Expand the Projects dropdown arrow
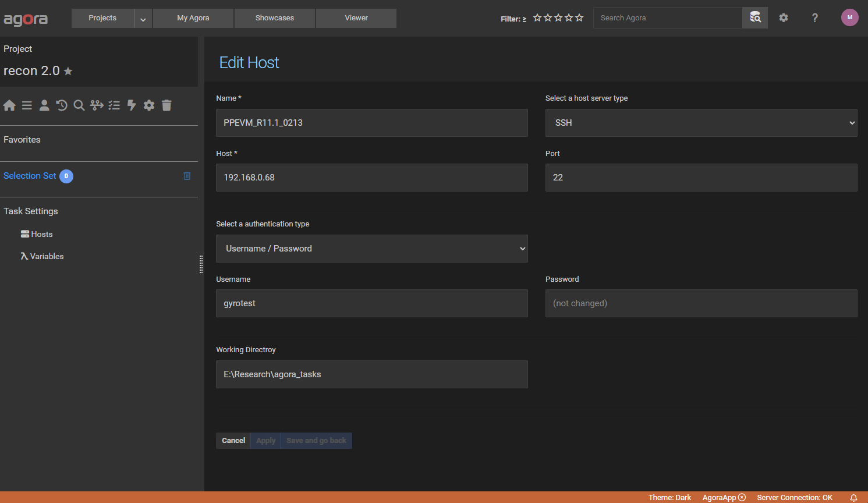 pyautogui.click(x=143, y=19)
